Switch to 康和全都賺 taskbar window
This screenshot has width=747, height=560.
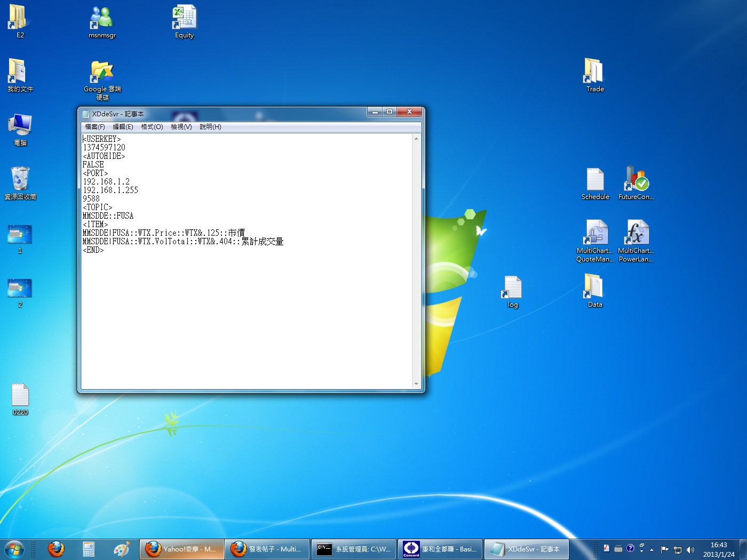click(x=440, y=549)
